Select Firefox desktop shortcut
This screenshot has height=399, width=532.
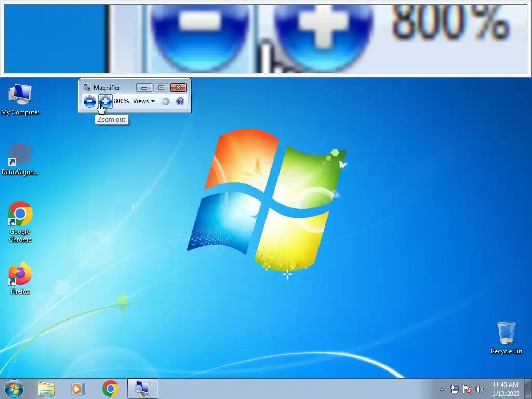[20, 278]
